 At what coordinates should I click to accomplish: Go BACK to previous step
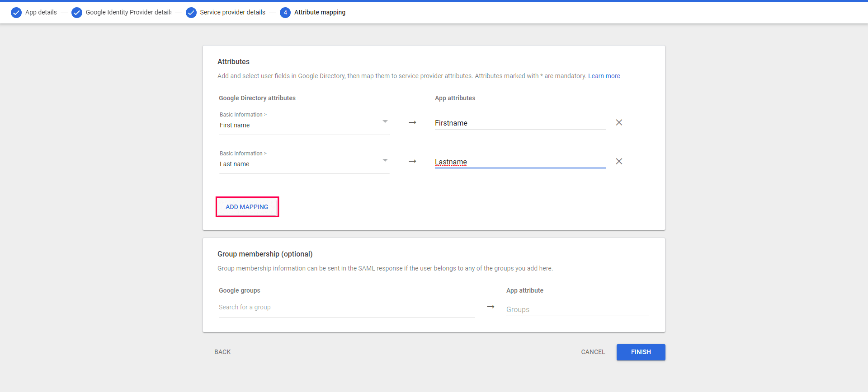click(x=222, y=352)
